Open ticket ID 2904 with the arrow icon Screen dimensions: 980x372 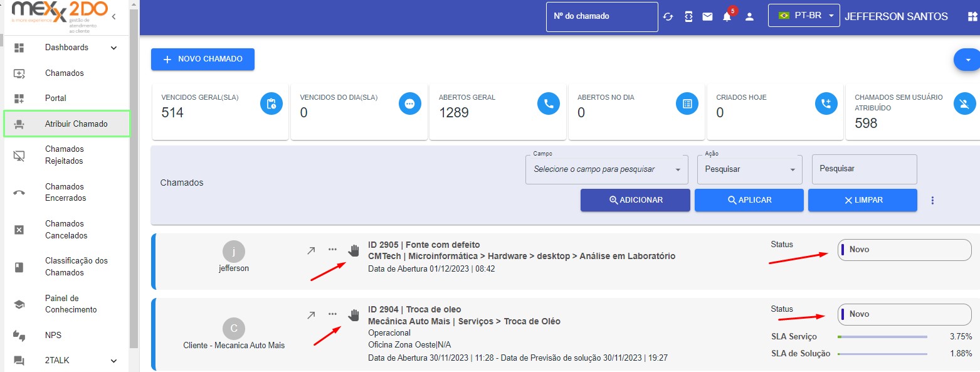pos(311,315)
